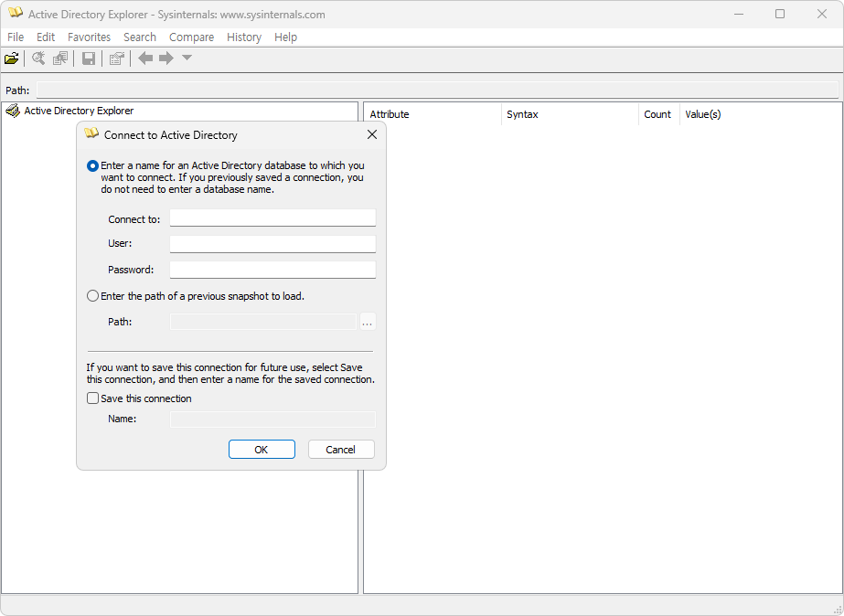Image resolution: width=844 pixels, height=616 pixels.
Task: Open the Compare menu
Action: 192,37
